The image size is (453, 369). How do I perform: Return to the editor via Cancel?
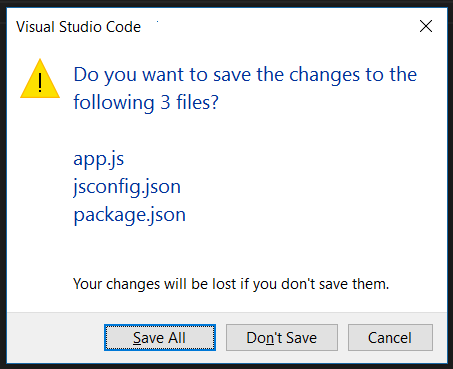[x=390, y=337]
